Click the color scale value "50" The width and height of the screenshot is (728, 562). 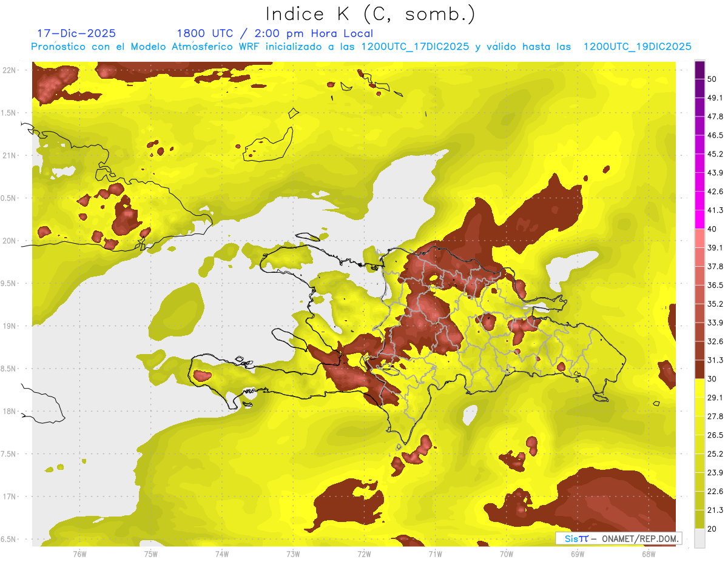coord(712,79)
